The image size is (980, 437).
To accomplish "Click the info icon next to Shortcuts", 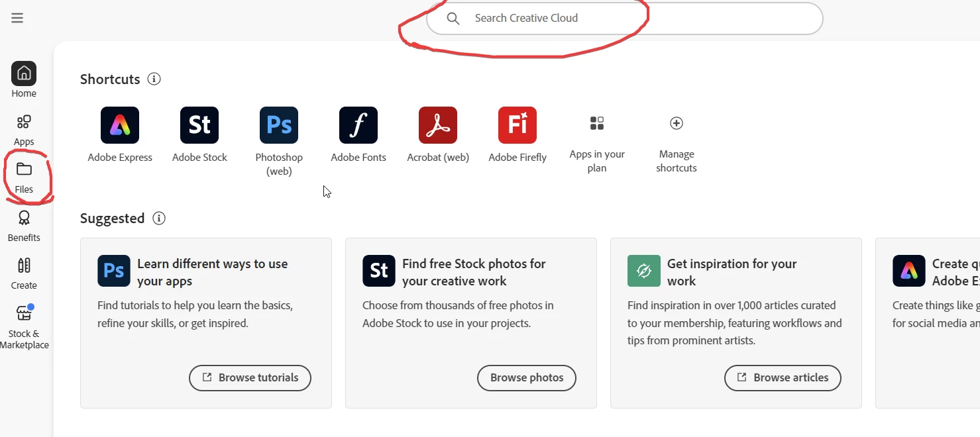I will coord(154,79).
